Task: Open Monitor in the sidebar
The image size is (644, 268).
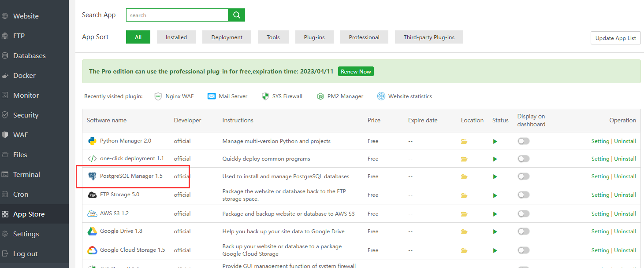Action: (x=34, y=95)
